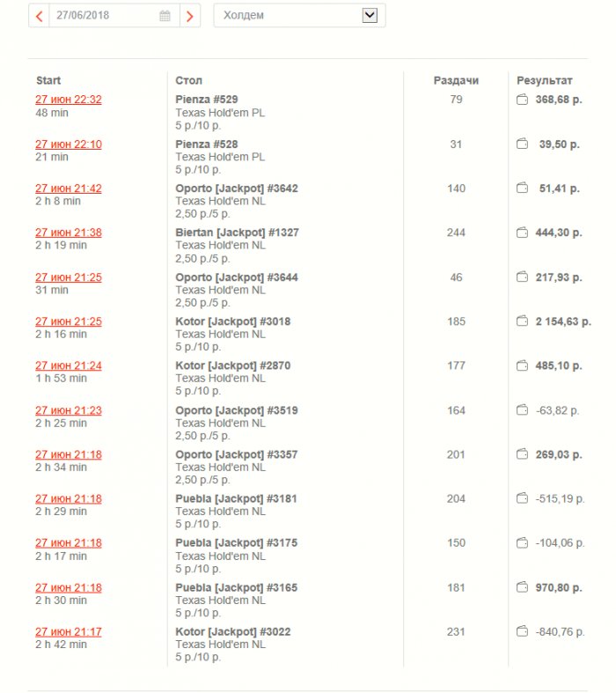Open session link 27 июн 22:10

coord(69,144)
